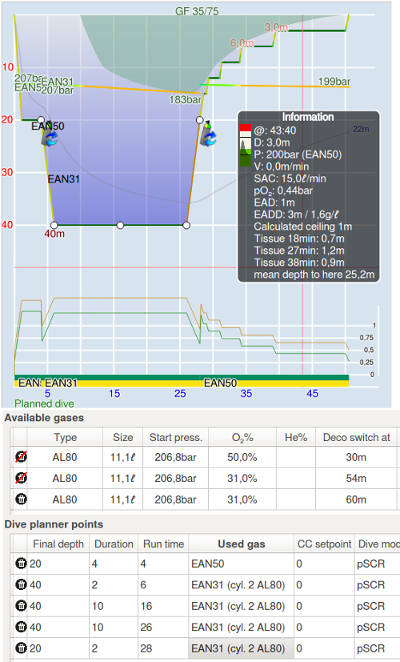Select the middle handle on 40m bottom segment
400x662 pixels.
(120, 225)
